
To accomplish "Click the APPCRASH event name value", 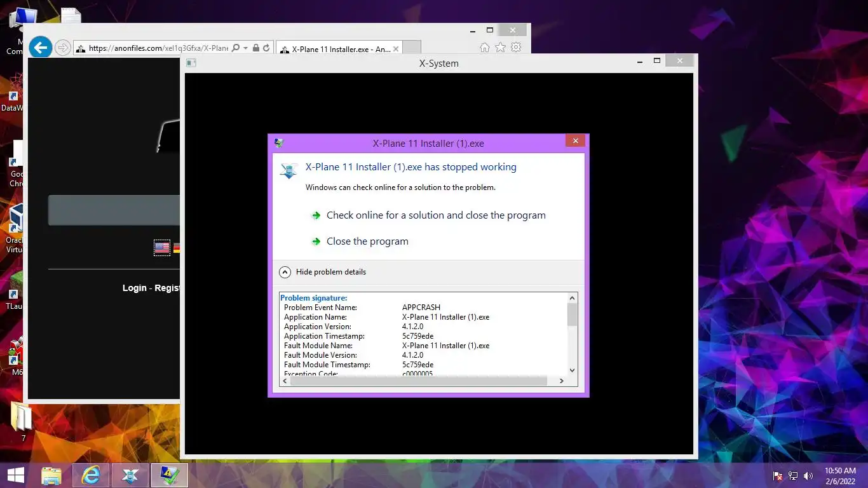I will 421,308.
